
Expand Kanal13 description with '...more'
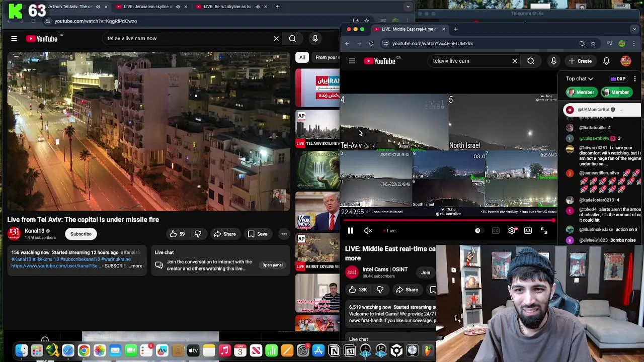click(135, 266)
